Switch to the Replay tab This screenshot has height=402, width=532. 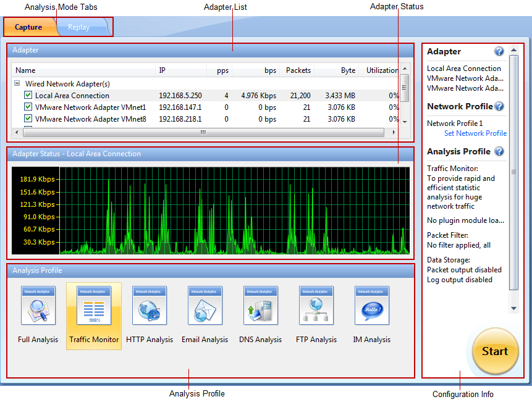click(x=79, y=27)
